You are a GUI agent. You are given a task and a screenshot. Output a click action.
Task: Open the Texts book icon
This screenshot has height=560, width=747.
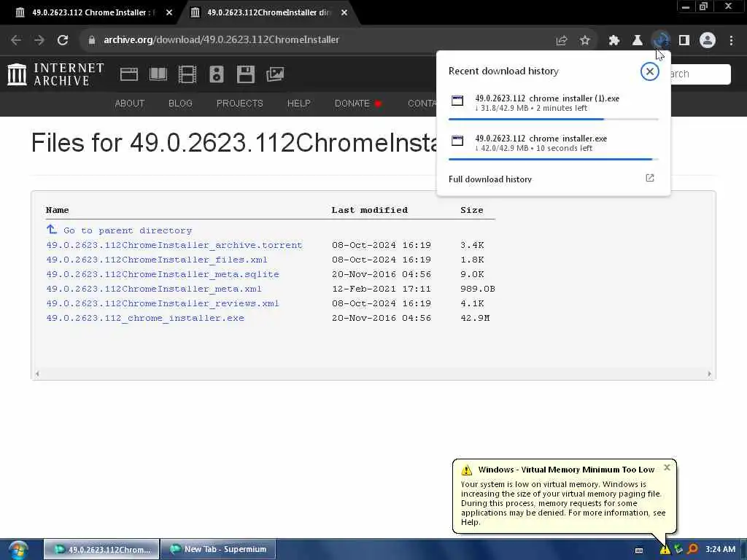coord(158,74)
